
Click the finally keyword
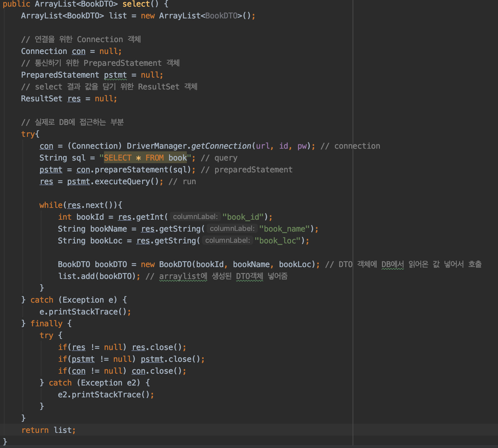coord(46,323)
